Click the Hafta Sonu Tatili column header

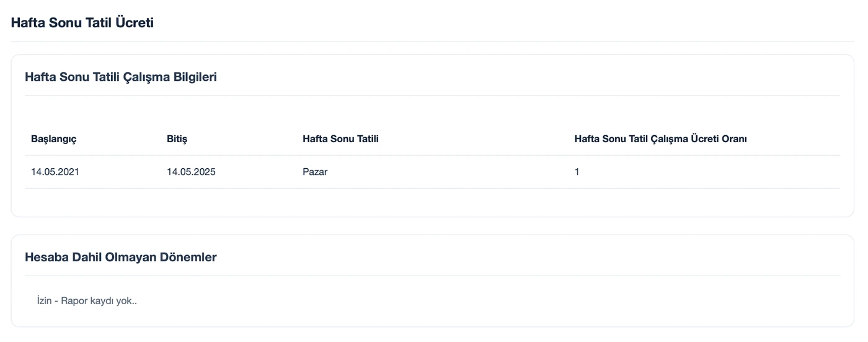coord(340,139)
